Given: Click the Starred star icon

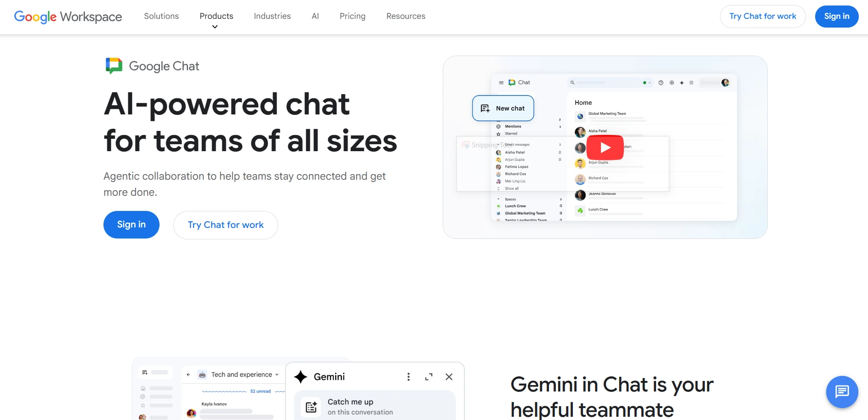Looking at the screenshot, I should click(498, 134).
